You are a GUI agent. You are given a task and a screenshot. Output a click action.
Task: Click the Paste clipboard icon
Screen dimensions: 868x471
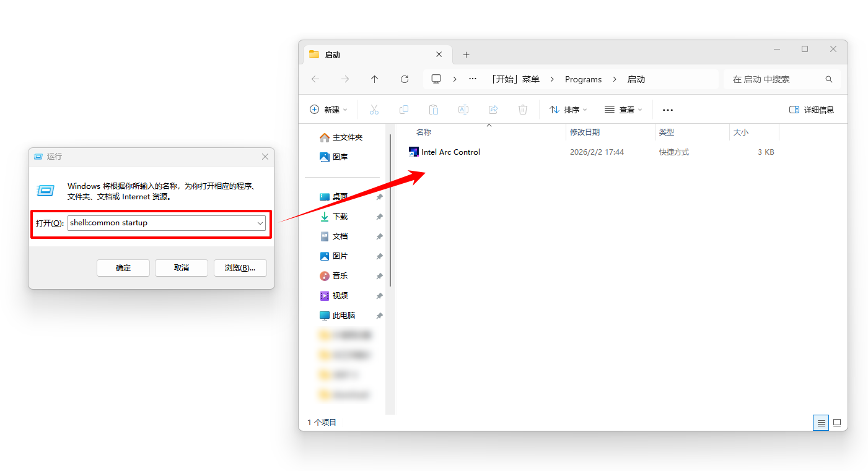pyautogui.click(x=434, y=110)
